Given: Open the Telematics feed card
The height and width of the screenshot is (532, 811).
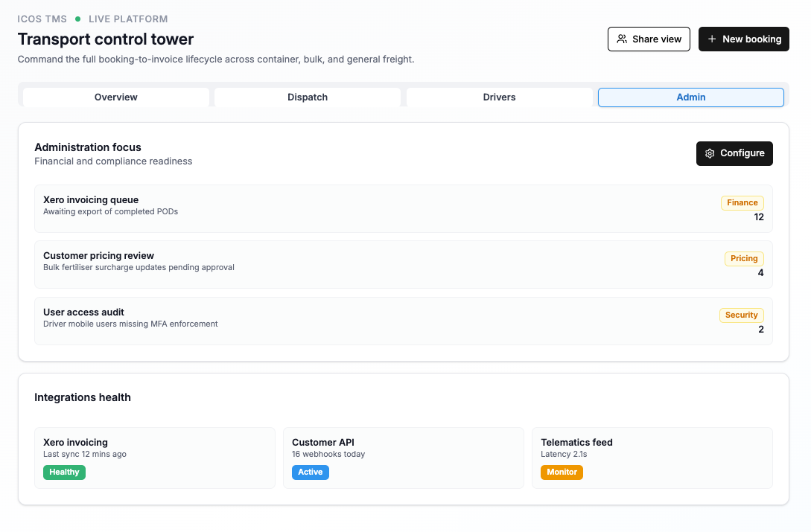Looking at the screenshot, I should pyautogui.click(x=652, y=457).
